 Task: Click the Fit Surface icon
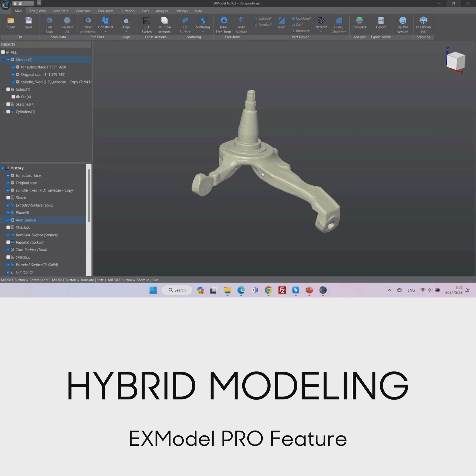coord(185,21)
